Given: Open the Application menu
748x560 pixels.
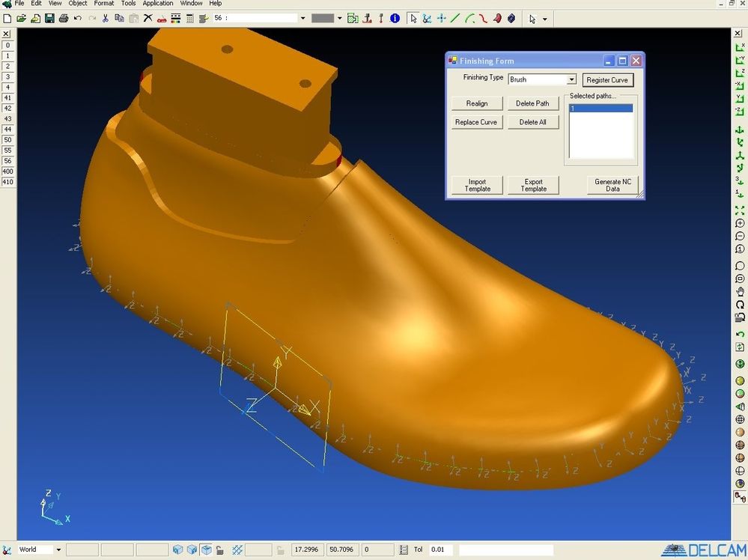Looking at the screenshot, I should (x=158, y=4).
